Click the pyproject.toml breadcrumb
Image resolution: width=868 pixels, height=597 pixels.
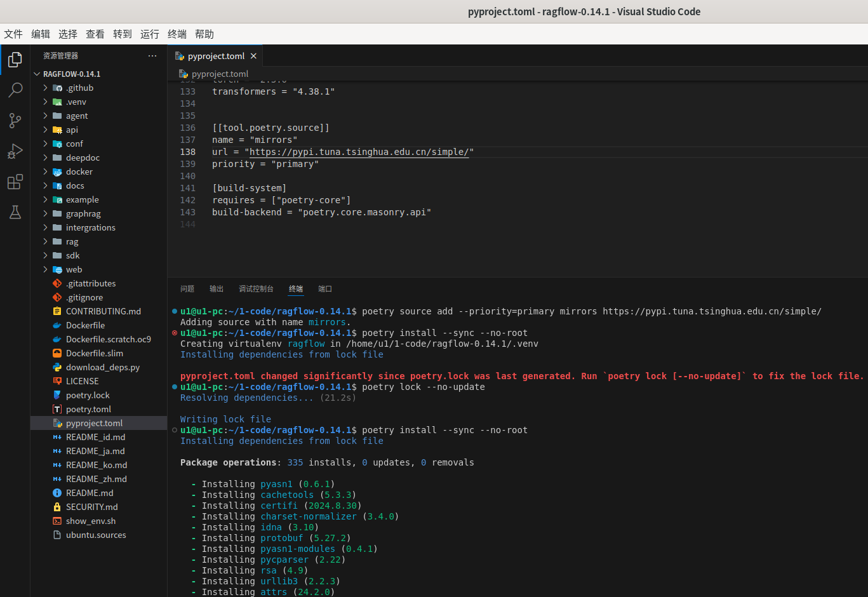point(220,74)
